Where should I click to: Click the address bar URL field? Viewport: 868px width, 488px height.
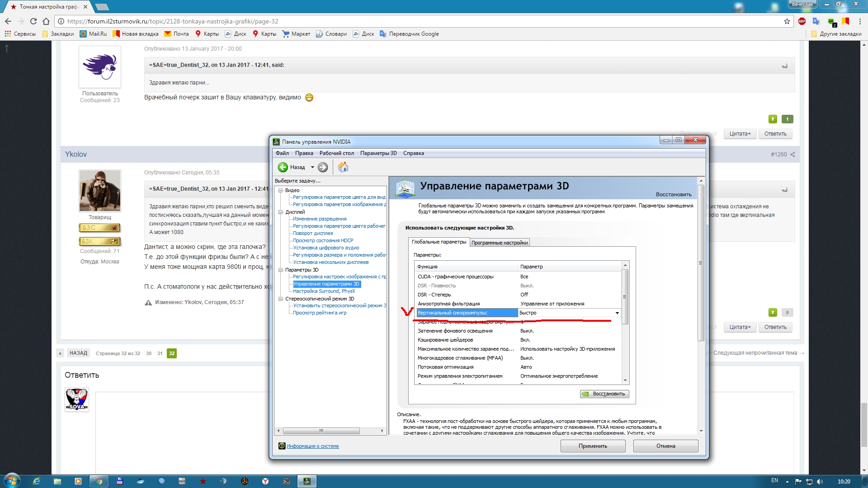tap(420, 21)
